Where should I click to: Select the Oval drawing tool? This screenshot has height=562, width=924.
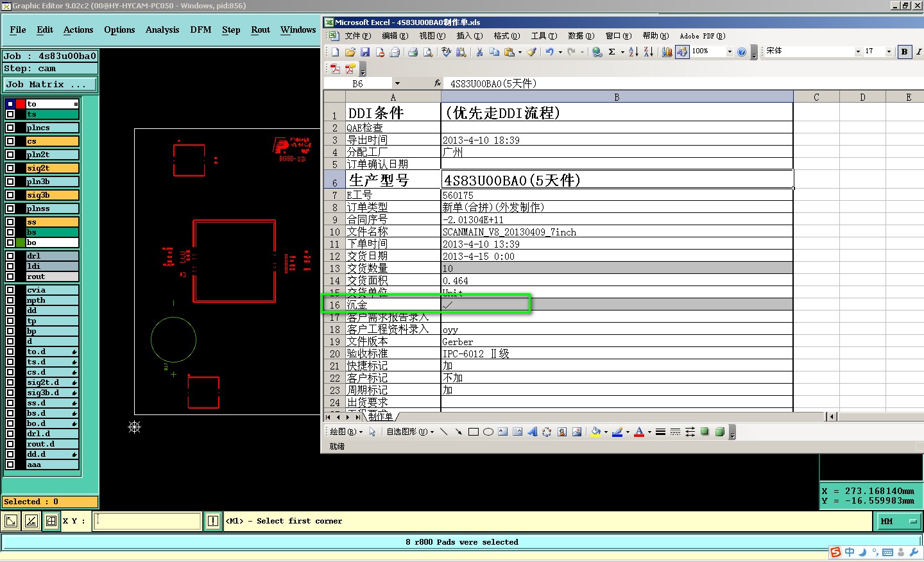pos(488,432)
